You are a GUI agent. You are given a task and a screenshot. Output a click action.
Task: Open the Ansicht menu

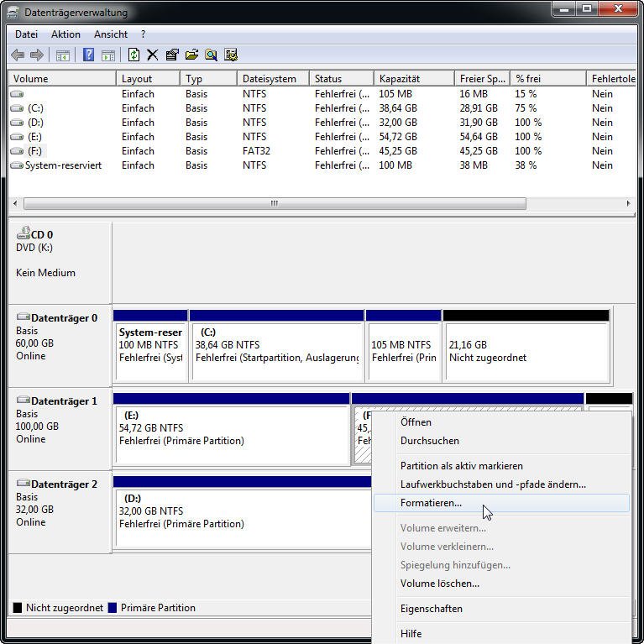[x=111, y=34]
